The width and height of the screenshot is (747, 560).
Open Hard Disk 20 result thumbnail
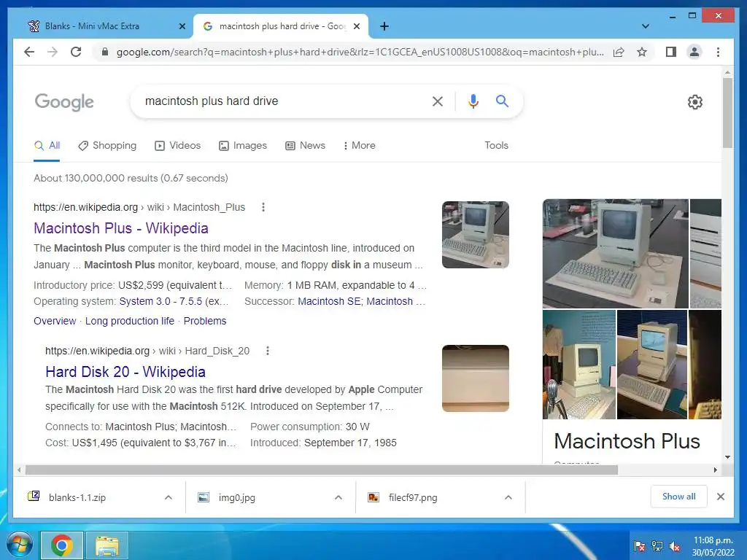tap(476, 378)
